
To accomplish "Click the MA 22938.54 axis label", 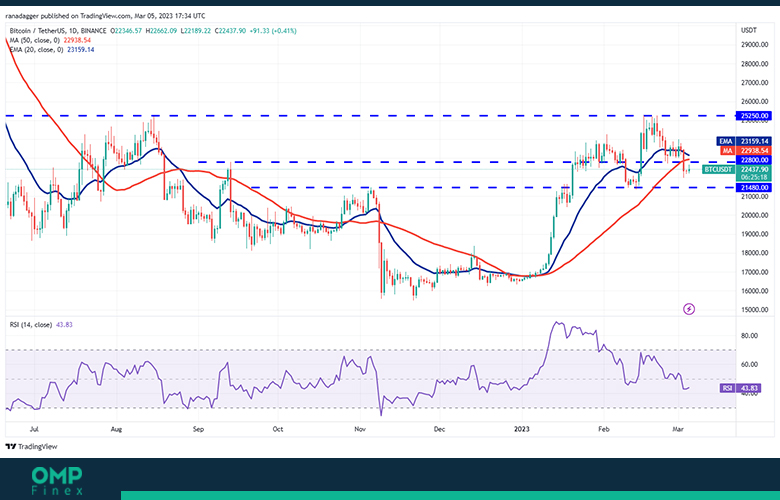I will pyautogui.click(x=744, y=150).
